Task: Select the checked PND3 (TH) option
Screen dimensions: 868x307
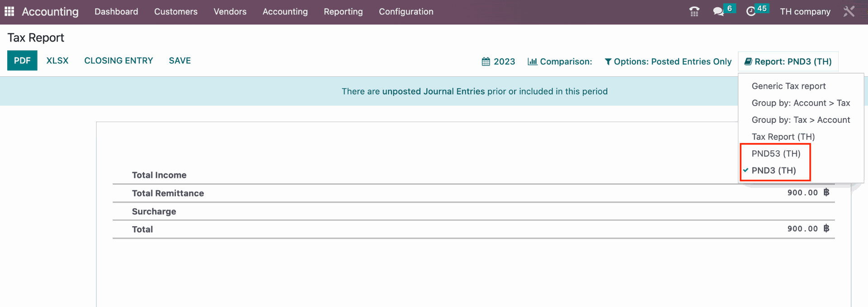Action: (x=774, y=170)
